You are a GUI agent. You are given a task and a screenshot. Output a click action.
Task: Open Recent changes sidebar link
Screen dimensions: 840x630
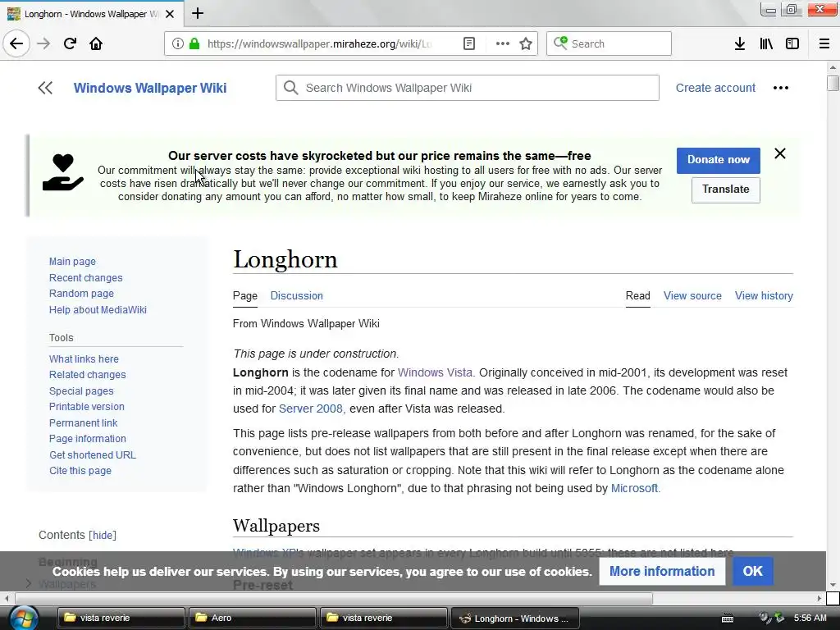pos(85,277)
